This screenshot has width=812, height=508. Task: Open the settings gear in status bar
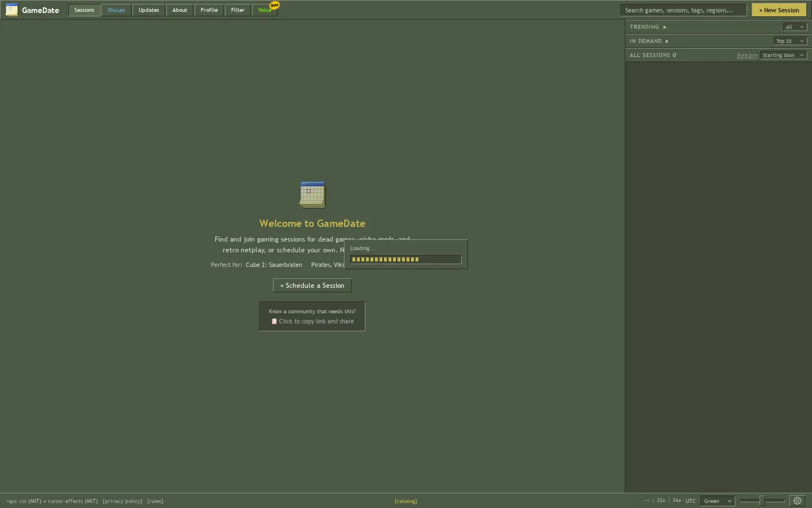pyautogui.click(x=797, y=501)
